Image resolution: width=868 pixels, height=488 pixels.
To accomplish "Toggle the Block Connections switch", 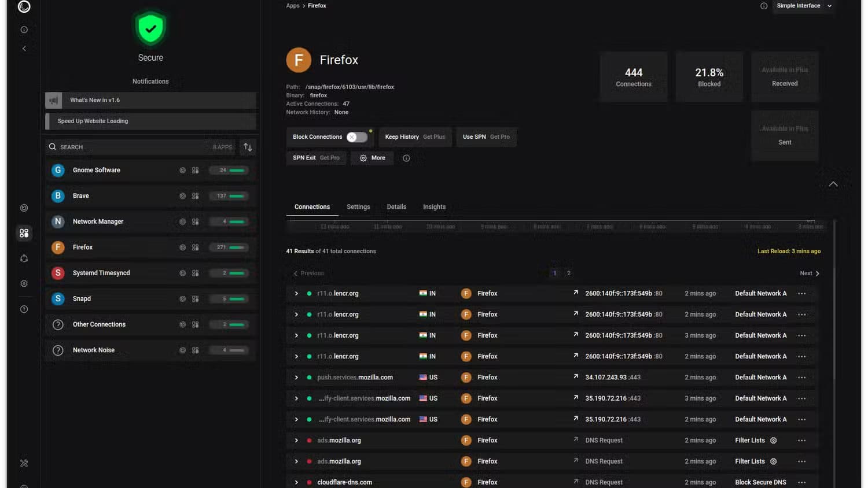I will pos(357,137).
